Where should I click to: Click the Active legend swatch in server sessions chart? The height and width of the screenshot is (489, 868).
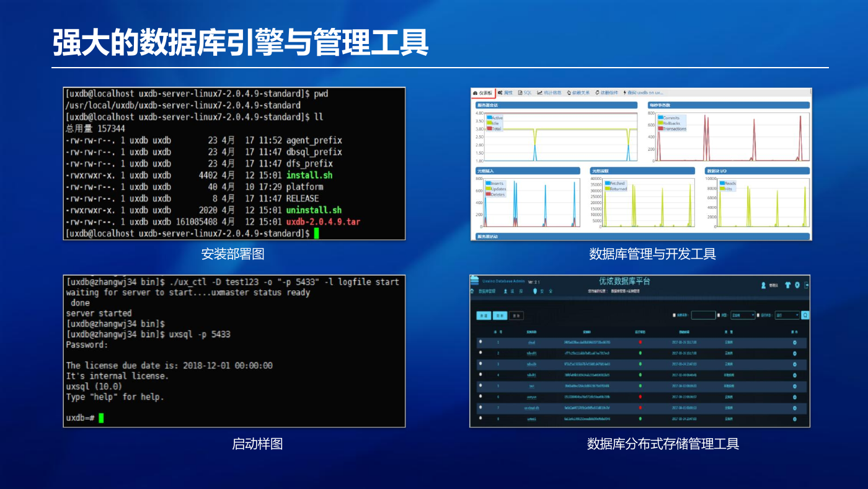click(x=489, y=117)
